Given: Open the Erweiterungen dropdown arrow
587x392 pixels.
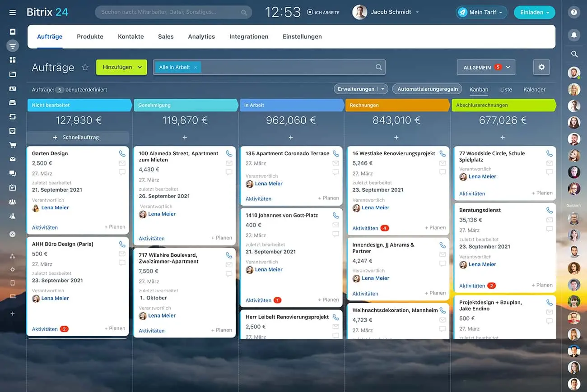Looking at the screenshot, I should pos(383,89).
